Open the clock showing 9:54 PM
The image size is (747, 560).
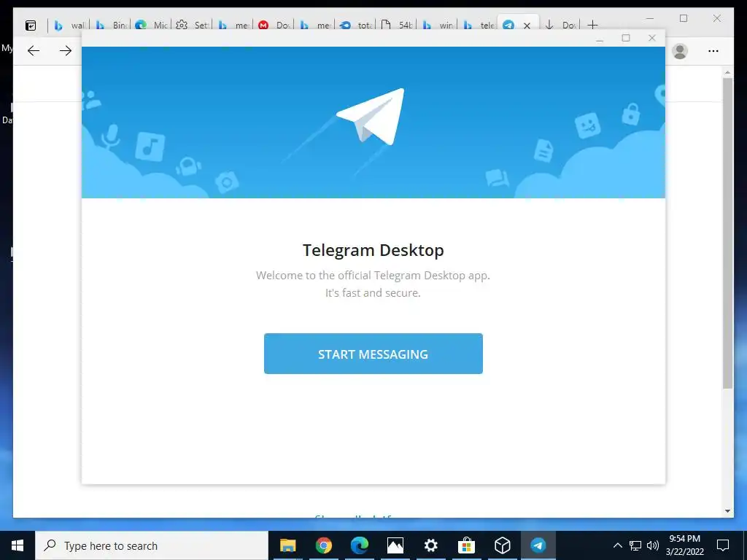click(x=684, y=545)
